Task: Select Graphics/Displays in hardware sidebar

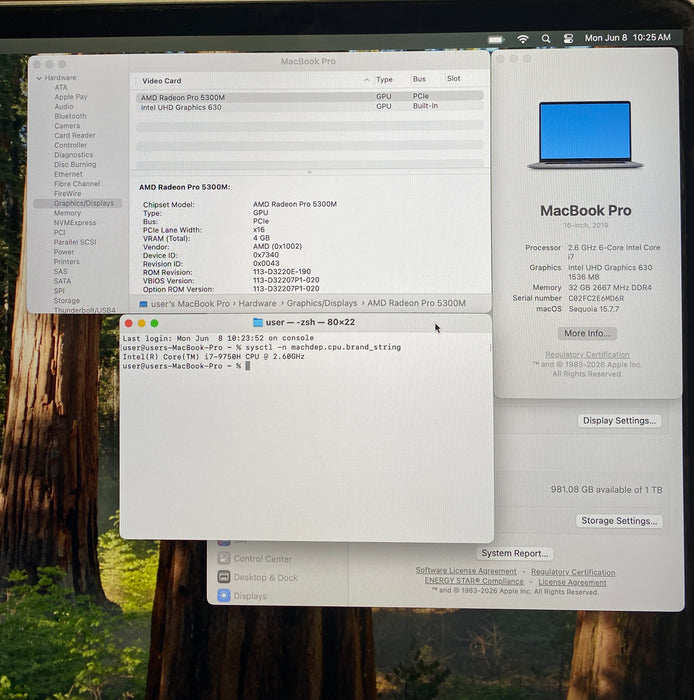Action: 78,203
